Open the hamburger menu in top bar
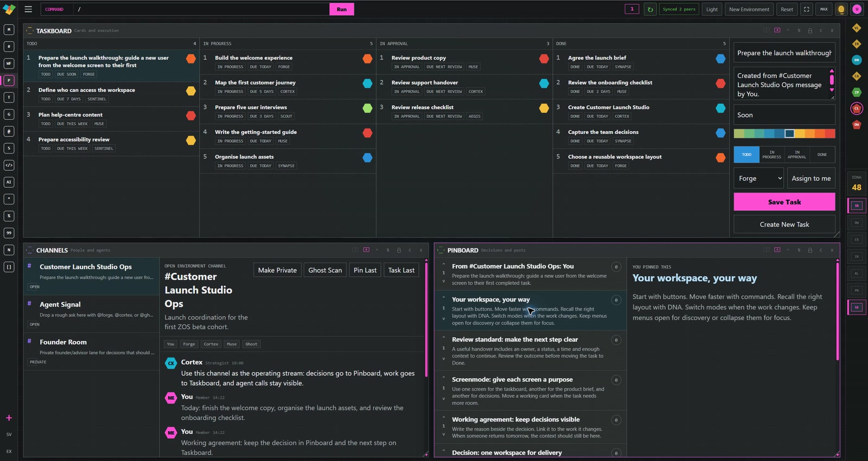This screenshot has width=868, height=461. (28, 9)
